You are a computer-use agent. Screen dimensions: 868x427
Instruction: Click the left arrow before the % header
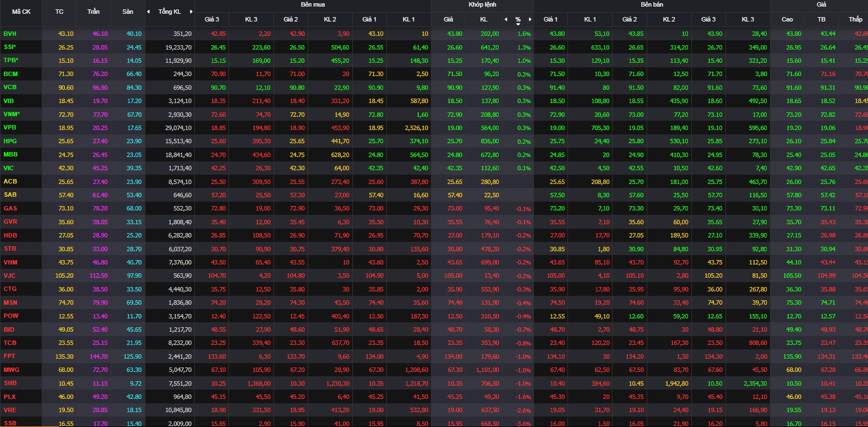506,19
